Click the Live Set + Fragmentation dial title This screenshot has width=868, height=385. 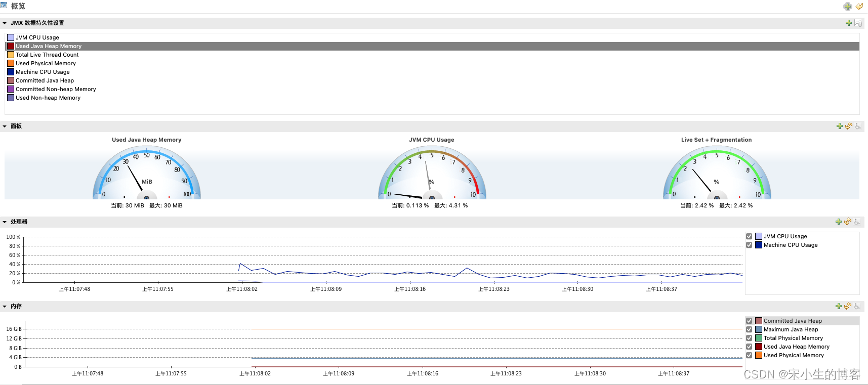717,140
